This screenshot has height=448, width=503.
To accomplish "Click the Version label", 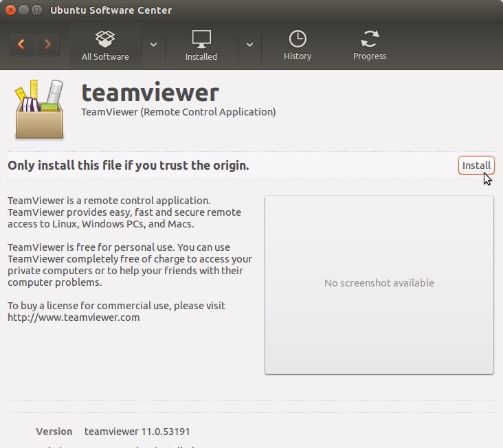I will point(54,432).
